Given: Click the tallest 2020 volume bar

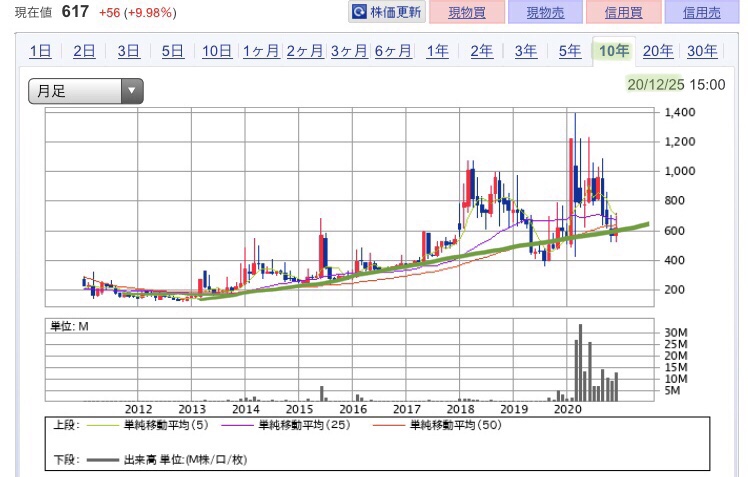Looking at the screenshot, I should pos(581,363).
